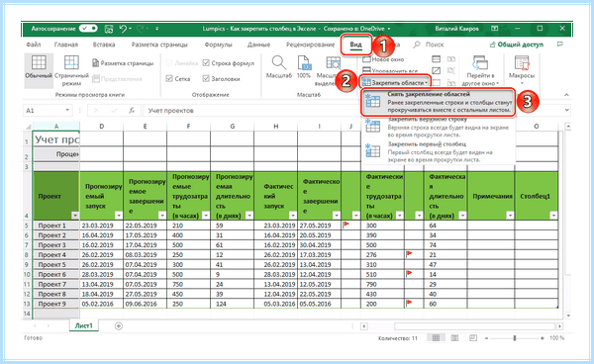Toggle the Строка формул checkbox
Image resolution: width=594 pixels, height=364 pixels.
click(x=206, y=63)
